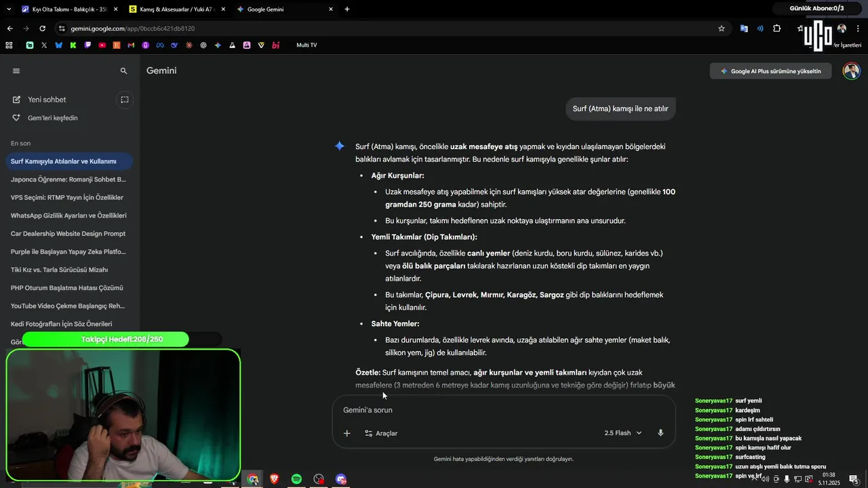This screenshot has height=488, width=868.
Task: Click Google AI Plus sürümüne yükseltin button
Action: [x=770, y=71]
